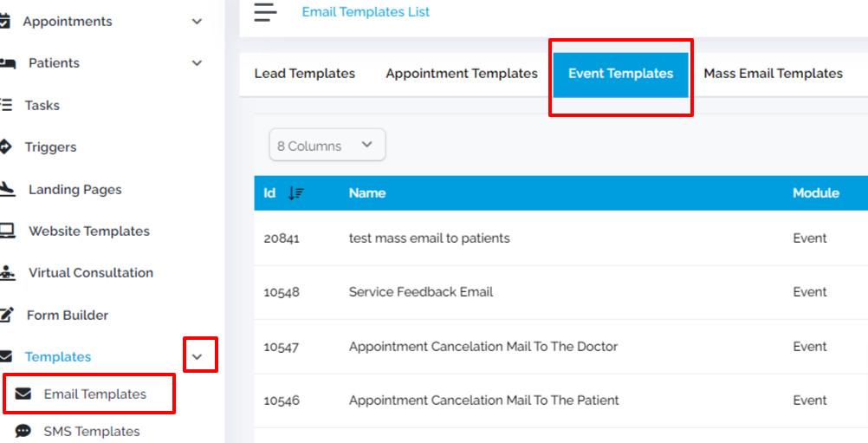Open the 8 Columns dropdown
The height and width of the screenshot is (443, 868).
327,145
